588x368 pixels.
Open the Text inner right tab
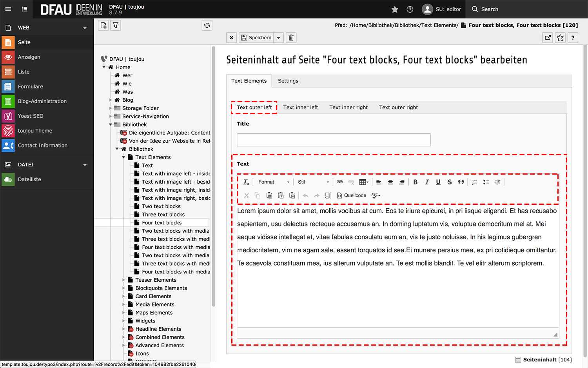(x=348, y=107)
